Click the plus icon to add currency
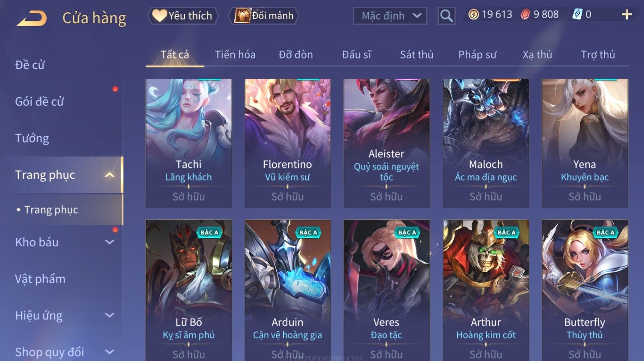This screenshot has height=361, width=644. (626, 15)
